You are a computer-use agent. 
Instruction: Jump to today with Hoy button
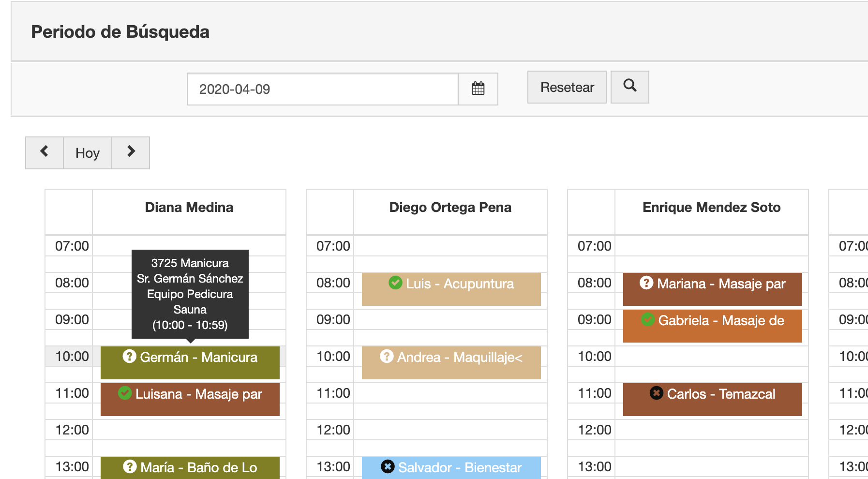coord(88,153)
